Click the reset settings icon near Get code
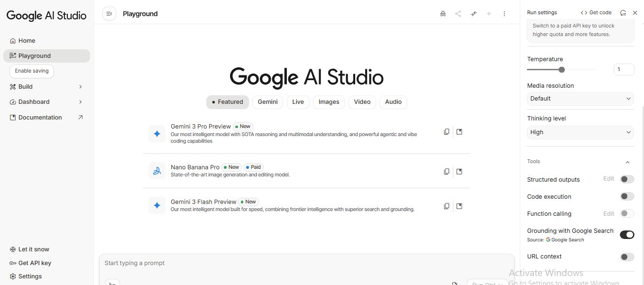The image size is (644, 285). coord(623,13)
